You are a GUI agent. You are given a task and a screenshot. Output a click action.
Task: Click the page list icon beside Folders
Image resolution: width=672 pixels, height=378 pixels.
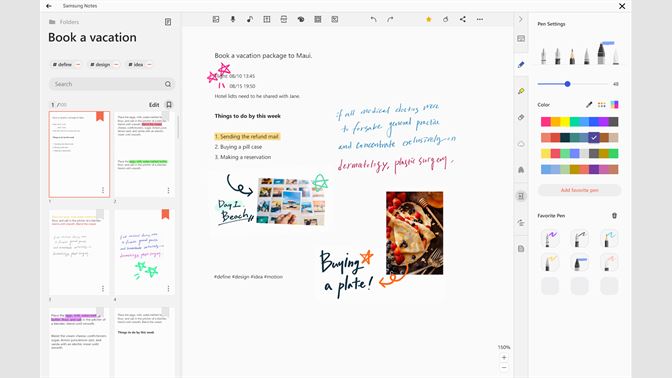(168, 22)
